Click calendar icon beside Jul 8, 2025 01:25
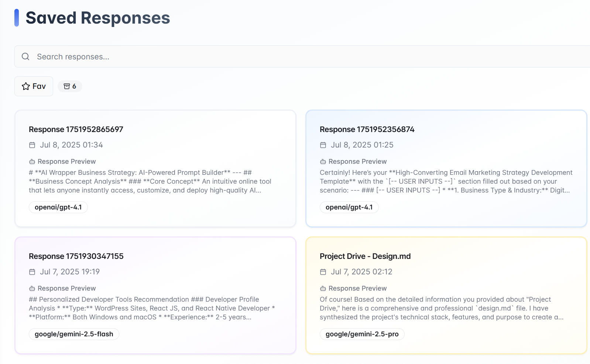Image resolution: width=590 pixels, height=364 pixels. click(x=323, y=145)
